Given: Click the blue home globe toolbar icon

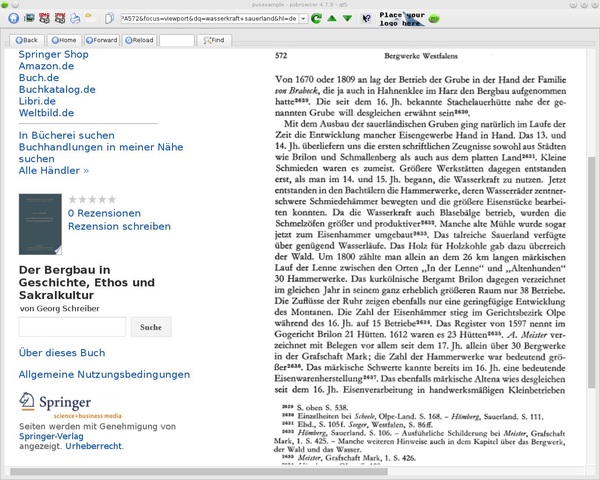Looking at the screenshot, I should [x=14, y=18].
